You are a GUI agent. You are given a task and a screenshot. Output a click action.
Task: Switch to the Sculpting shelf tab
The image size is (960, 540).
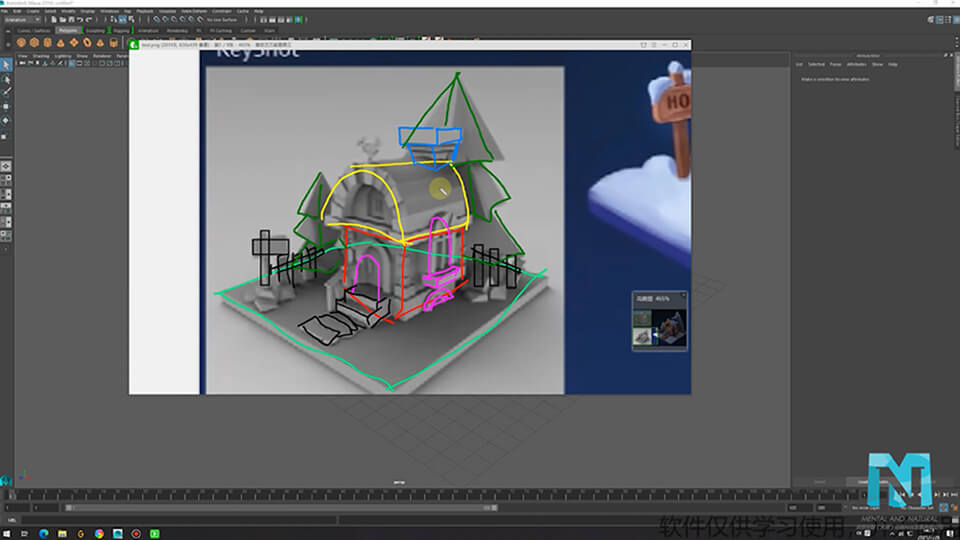(95, 30)
